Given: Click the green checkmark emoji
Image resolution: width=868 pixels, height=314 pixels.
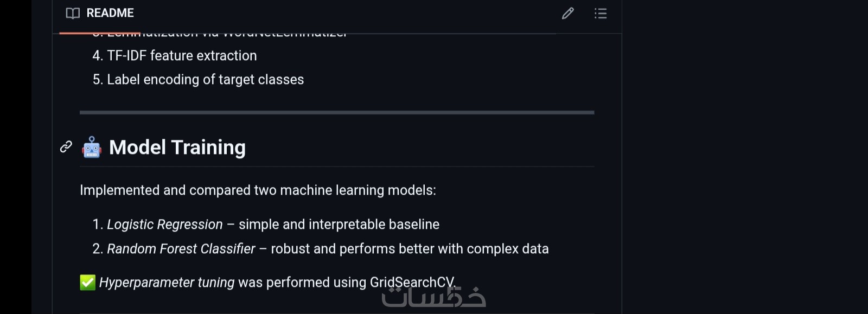Looking at the screenshot, I should (x=87, y=283).
